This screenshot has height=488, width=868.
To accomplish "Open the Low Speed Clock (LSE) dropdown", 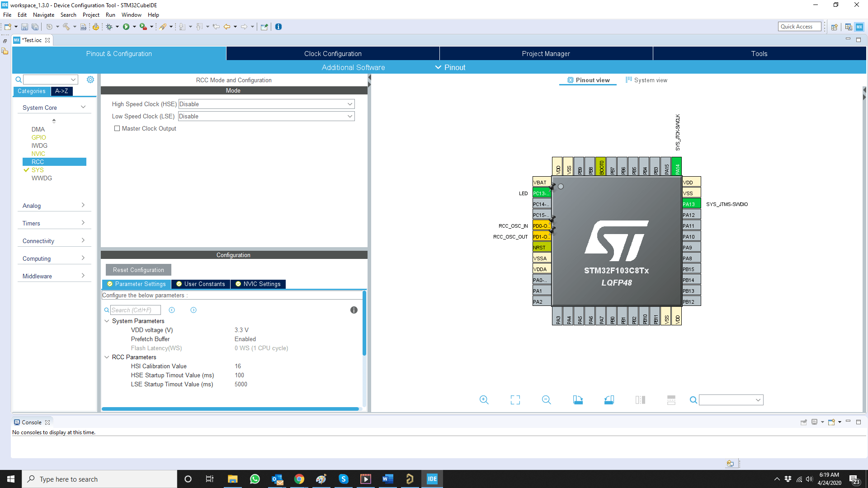I will 266,116.
